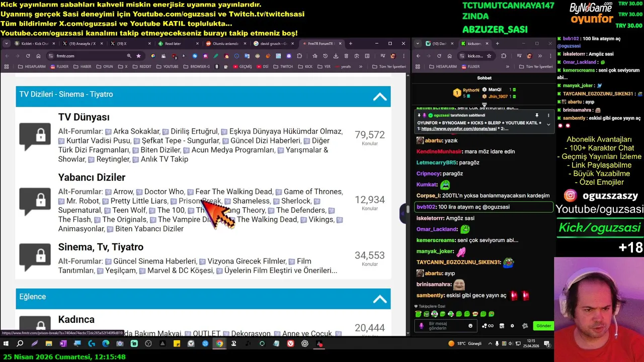Bookmark kick.com with the star icon
The height and width of the screenshot is (362, 644).
489,56
